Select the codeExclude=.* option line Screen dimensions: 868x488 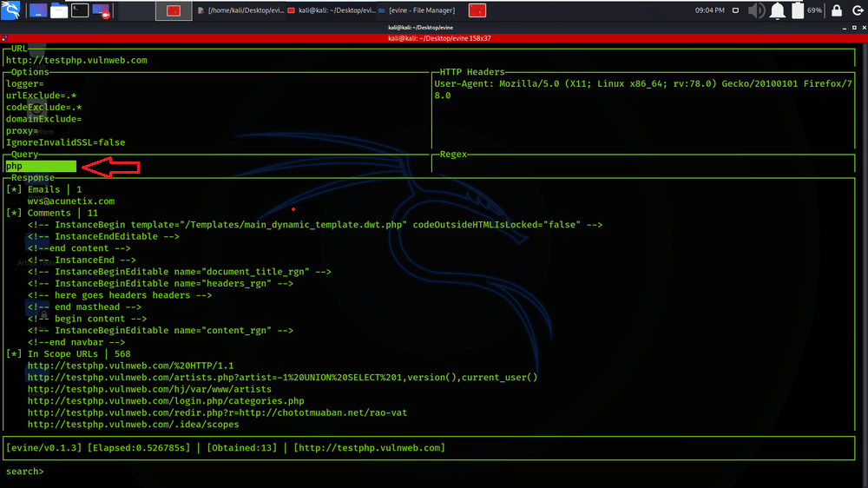(x=43, y=108)
